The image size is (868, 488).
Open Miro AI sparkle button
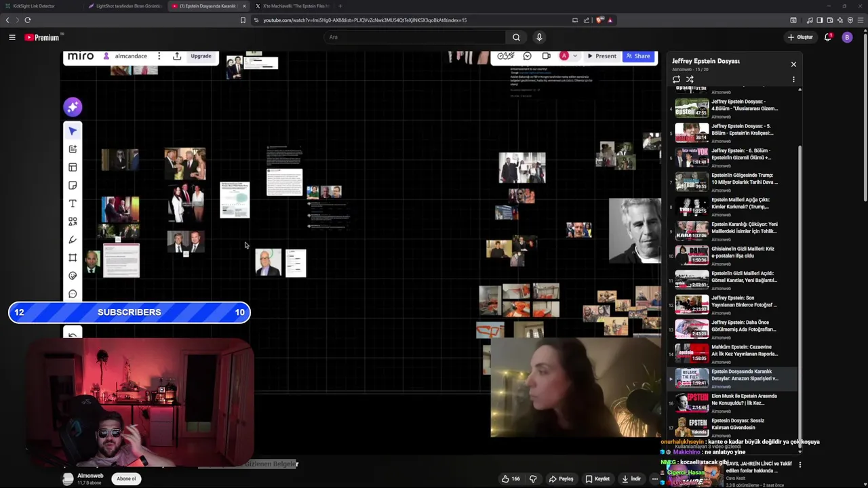(73, 106)
